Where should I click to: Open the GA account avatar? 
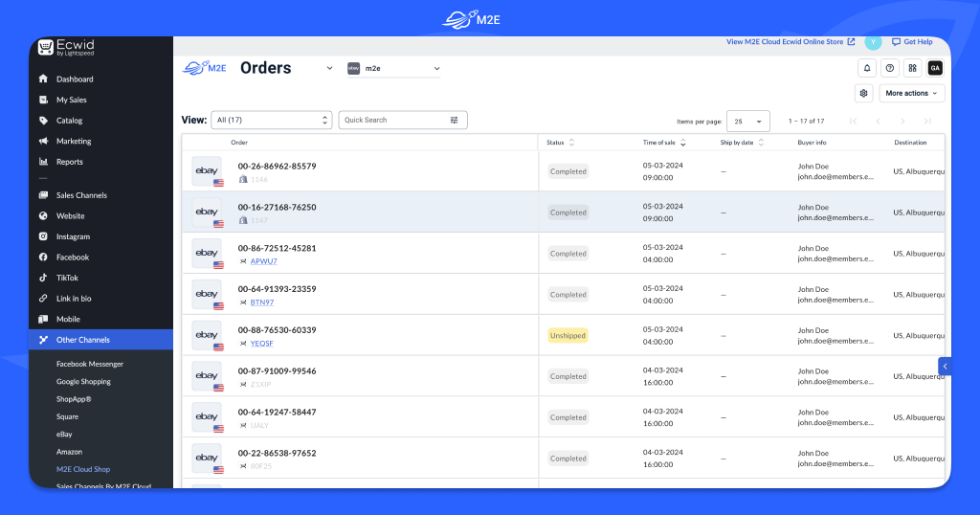point(935,68)
